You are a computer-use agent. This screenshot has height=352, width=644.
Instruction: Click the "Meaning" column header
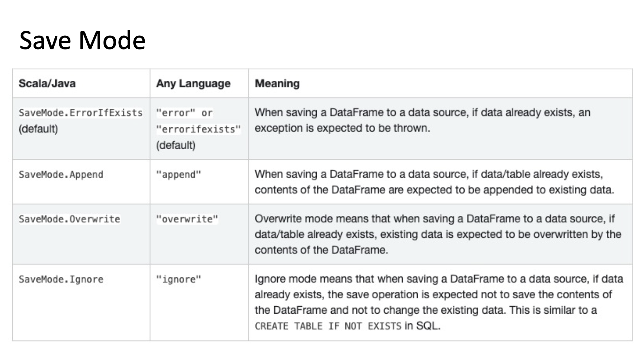click(277, 83)
